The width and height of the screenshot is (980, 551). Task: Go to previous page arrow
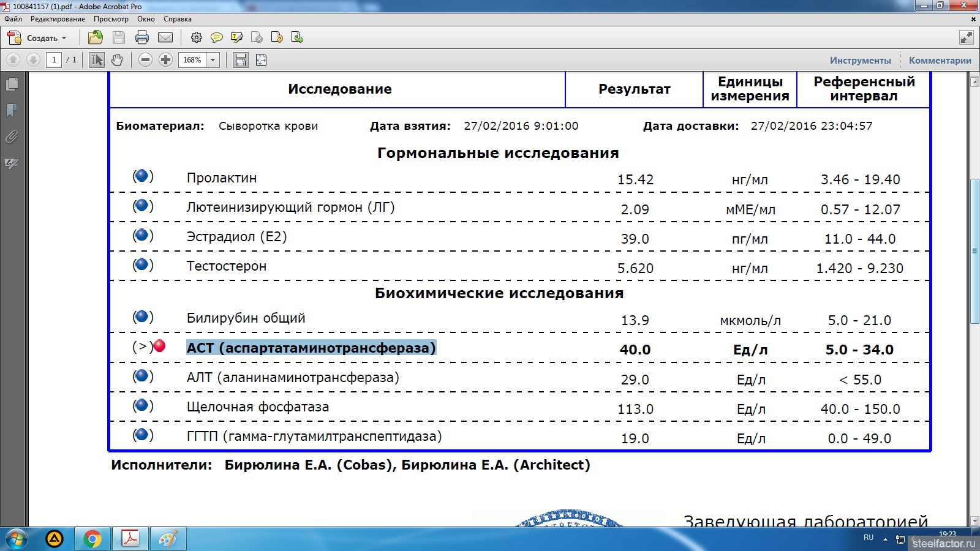13,60
